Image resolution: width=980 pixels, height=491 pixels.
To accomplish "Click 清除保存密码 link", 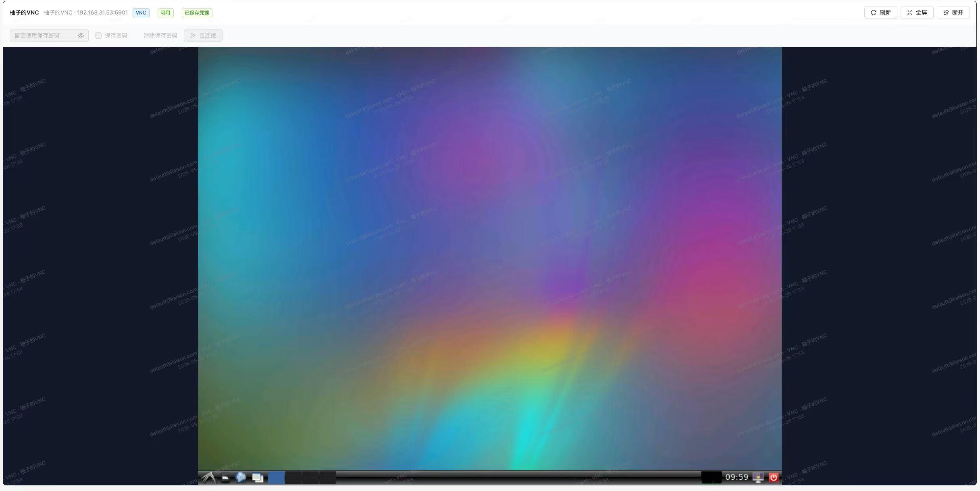I will tap(160, 35).
